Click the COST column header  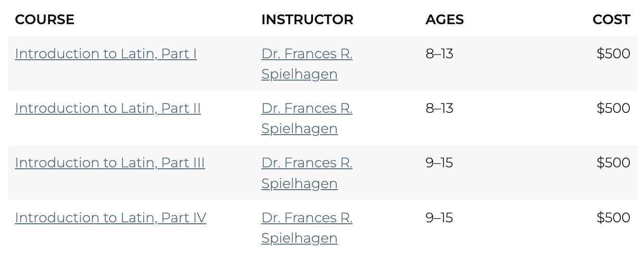(x=611, y=19)
